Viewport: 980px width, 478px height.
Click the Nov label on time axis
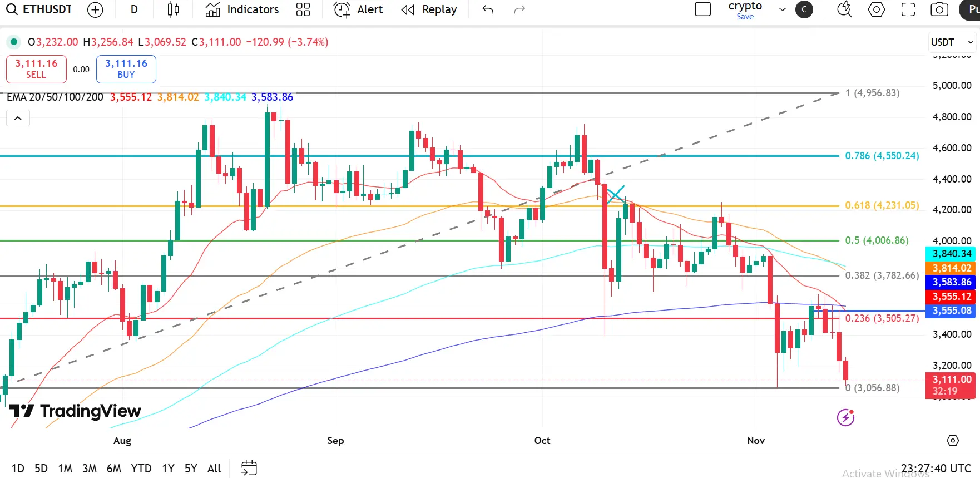(x=756, y=441)
